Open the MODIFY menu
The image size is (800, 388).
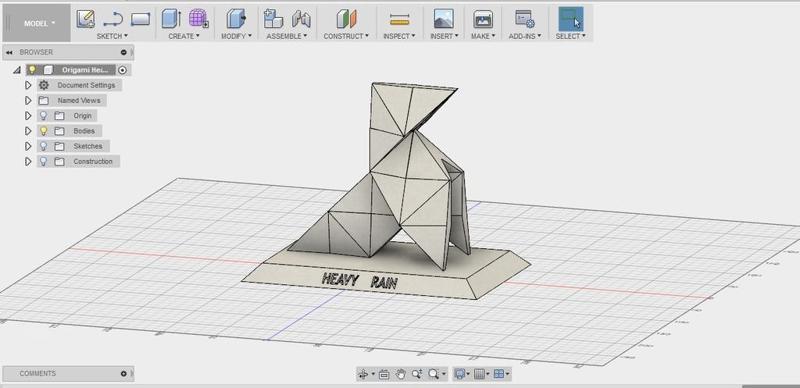236,36
